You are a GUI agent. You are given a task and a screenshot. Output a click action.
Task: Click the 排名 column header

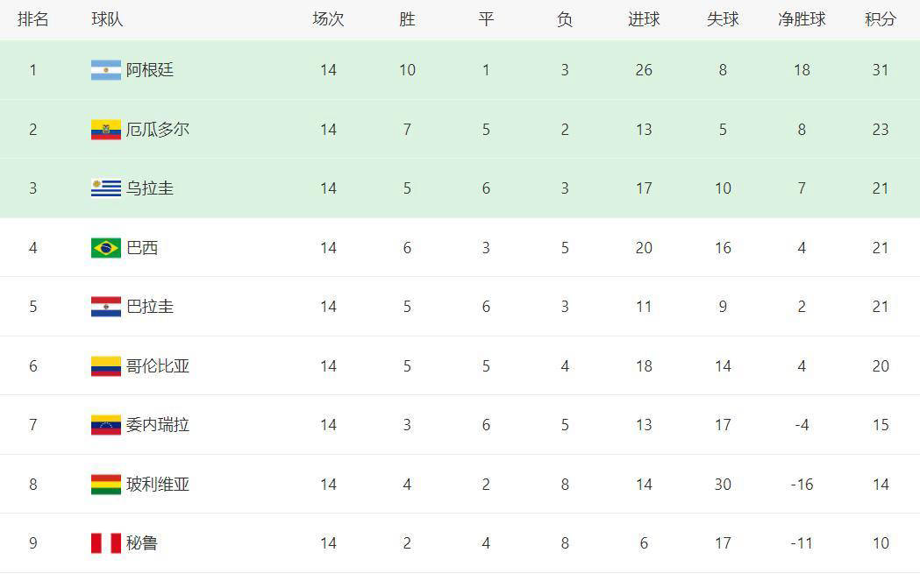32,19
